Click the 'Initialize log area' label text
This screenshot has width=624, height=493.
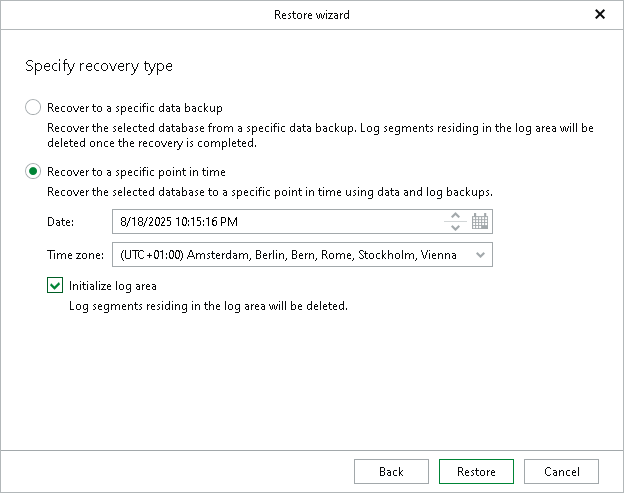112,286
